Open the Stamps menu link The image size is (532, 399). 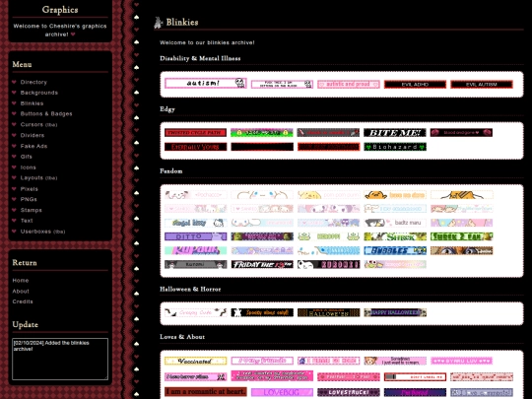(x=31, y=211)
